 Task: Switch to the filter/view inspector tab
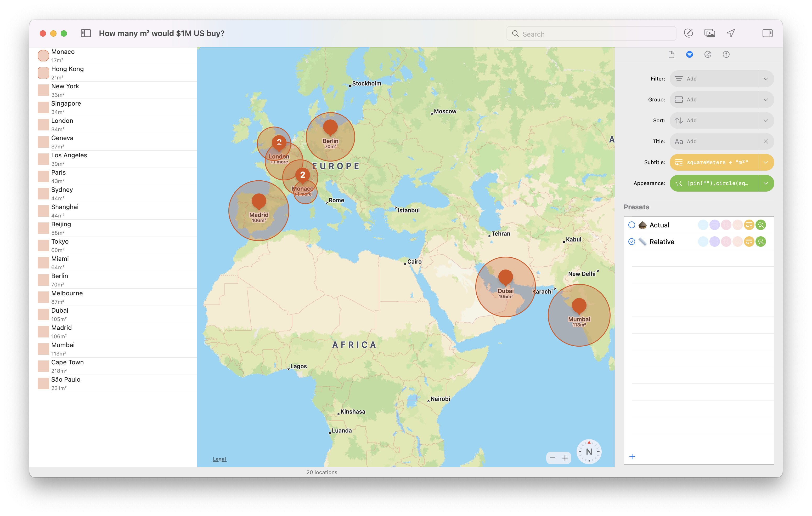click(x=690, y=55)
